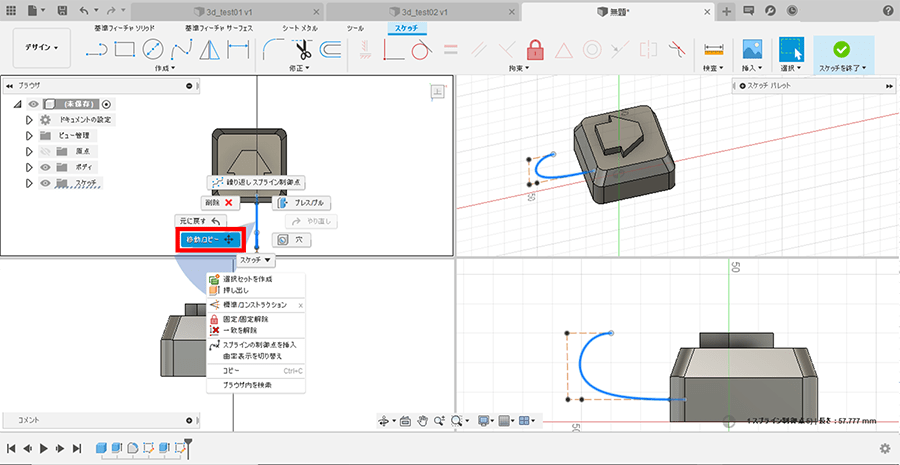
Task: Click the プレス/プル button
Action: click(x=301, y=203)
